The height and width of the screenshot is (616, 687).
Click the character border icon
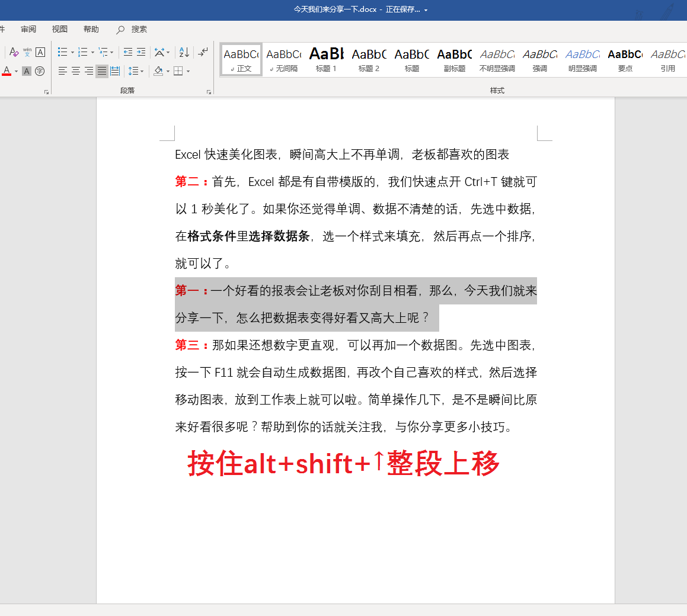click(x=39, y=52)
